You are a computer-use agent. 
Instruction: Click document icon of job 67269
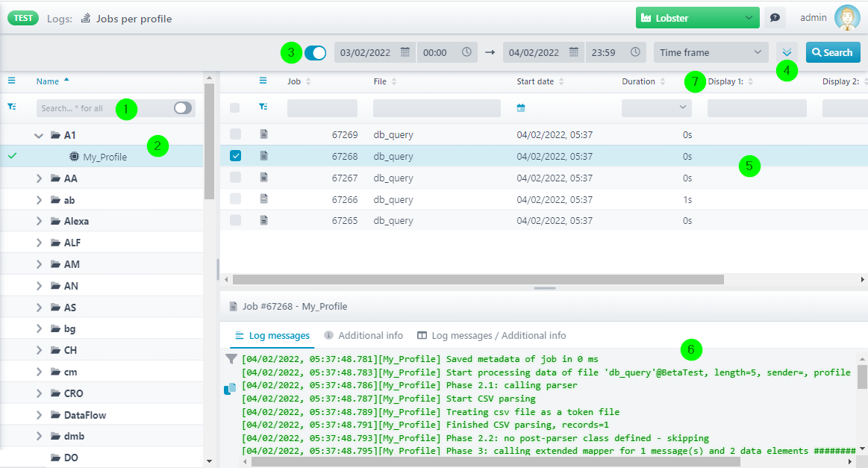tap(264, 134)
